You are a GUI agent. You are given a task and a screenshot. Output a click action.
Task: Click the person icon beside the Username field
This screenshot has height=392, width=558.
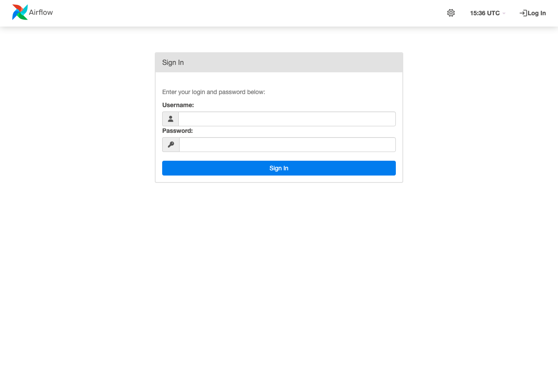click(170, 118)
